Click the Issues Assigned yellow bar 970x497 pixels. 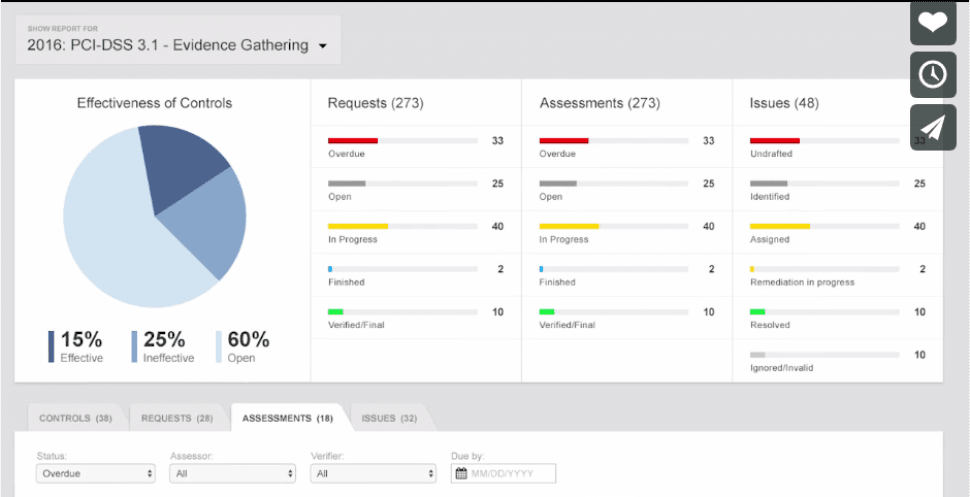point(780,227)
